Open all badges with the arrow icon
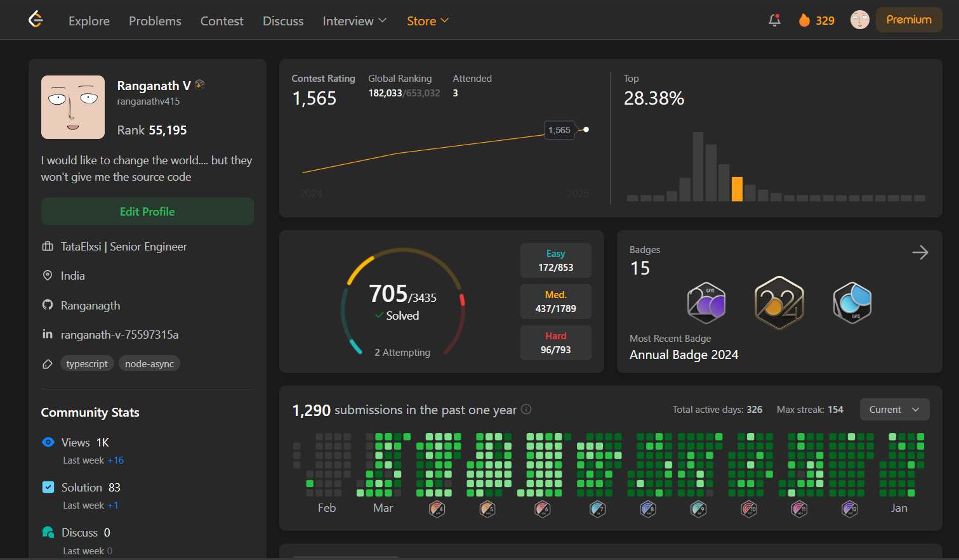 tap(920, 252)
